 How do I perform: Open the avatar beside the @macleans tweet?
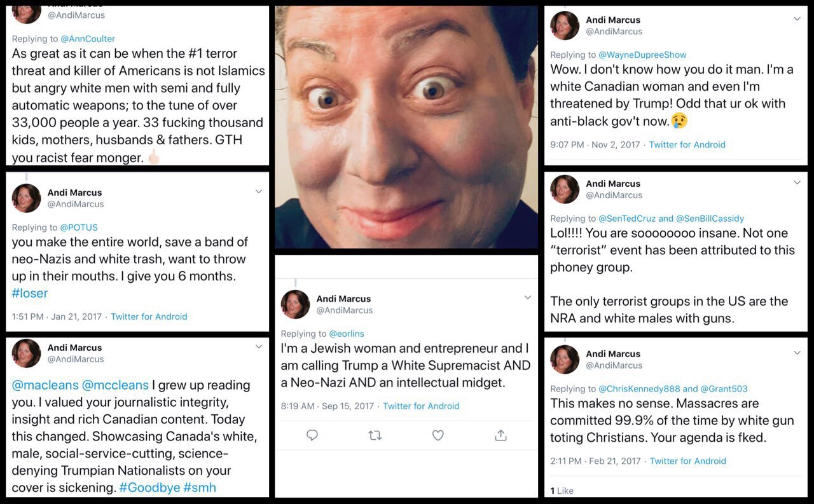[x=26, y=353]
